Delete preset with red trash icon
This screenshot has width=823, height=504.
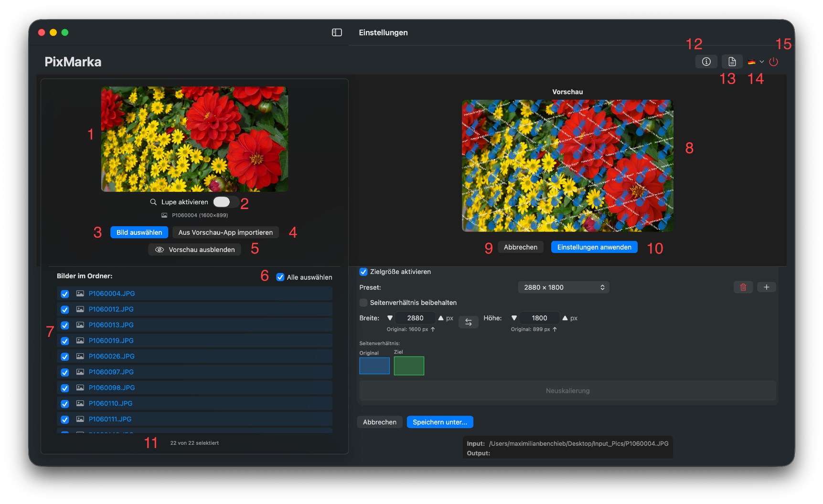[743, 287]
